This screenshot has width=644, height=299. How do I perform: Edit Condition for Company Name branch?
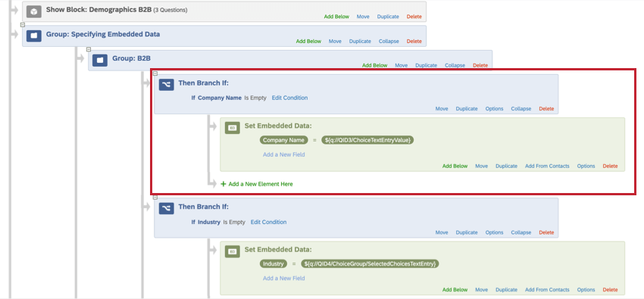289,98
